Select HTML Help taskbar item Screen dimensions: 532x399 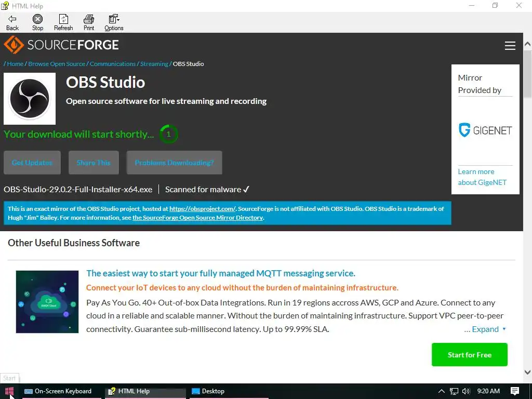(x=145, y=391)
